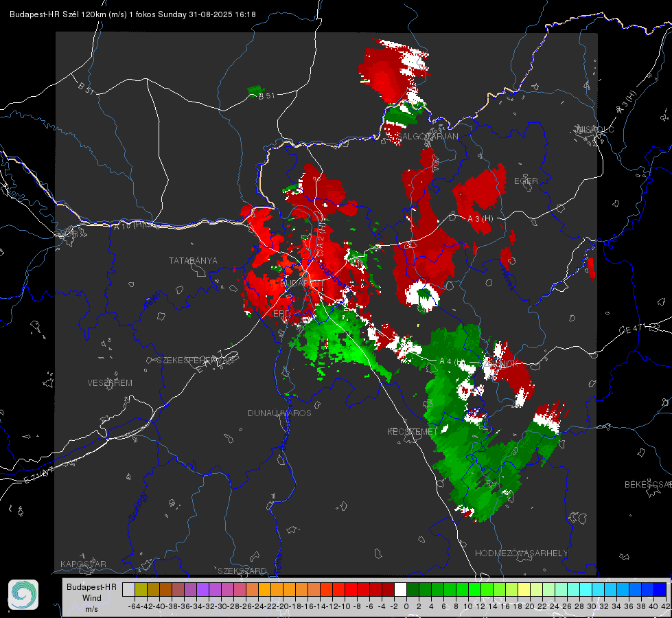
Task: Click the white-ringed green echo east of Budapest
Action: coord(423,296)
